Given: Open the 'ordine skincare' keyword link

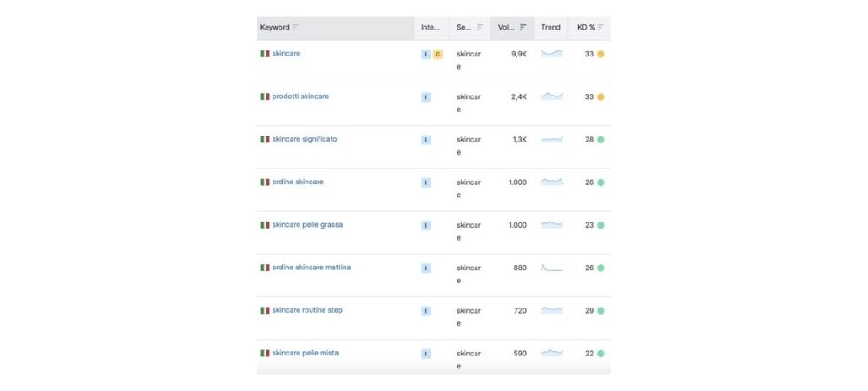Looking at the screenshot, I should click(x=298, y=182).
